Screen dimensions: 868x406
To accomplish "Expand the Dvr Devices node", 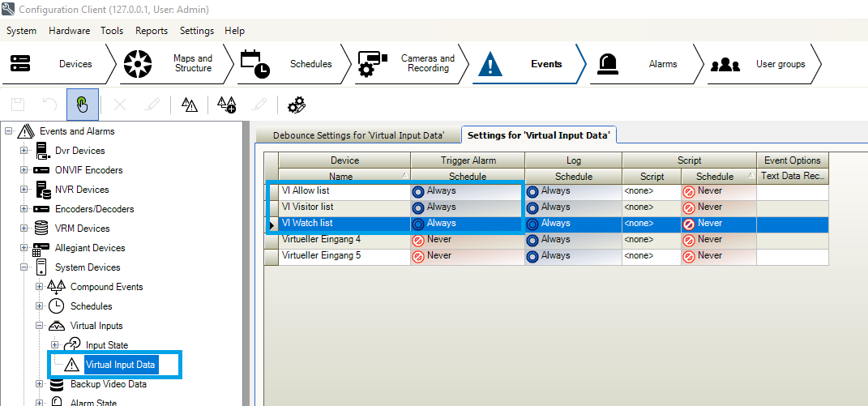I will [24, 151].
